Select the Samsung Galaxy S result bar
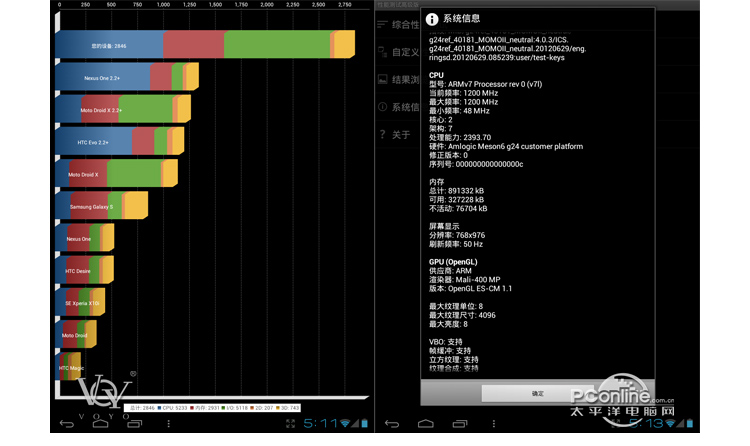Screen dimensions: 750x446 pos(101,205)
